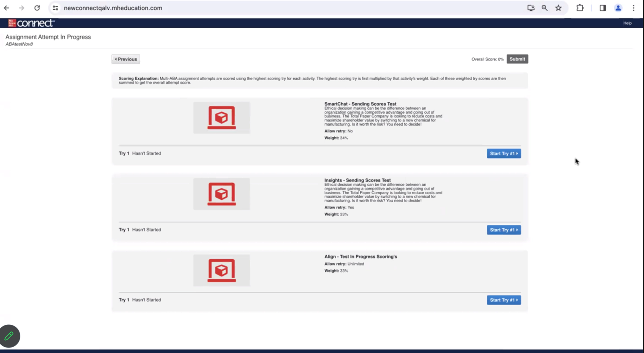This screenshot has width=644, height=353.
Task: Start Try #1 for SmartChat activity
Action: (x=504, y=153)
